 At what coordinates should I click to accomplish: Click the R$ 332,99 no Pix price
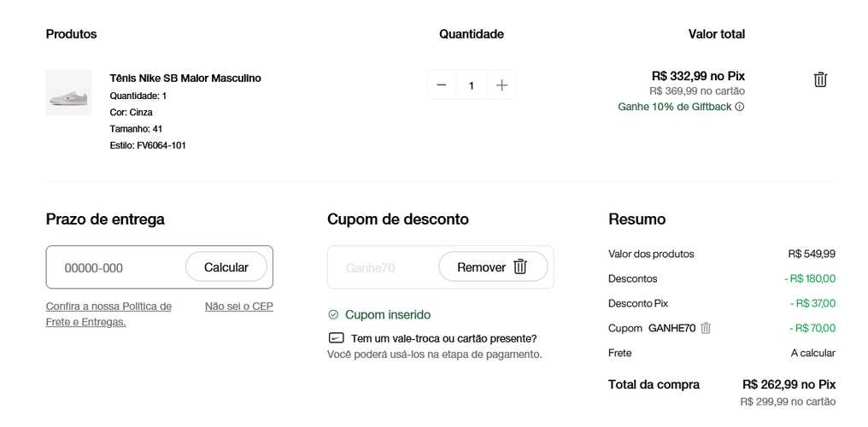click(698, 76)
